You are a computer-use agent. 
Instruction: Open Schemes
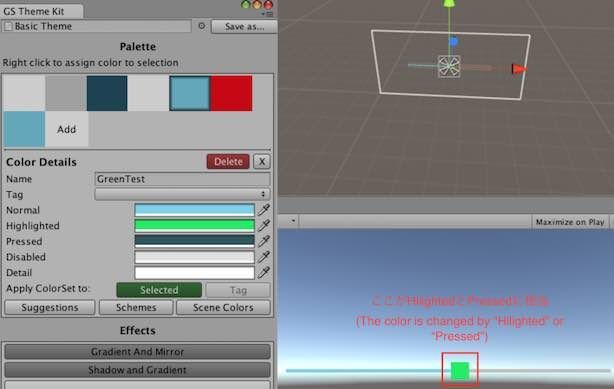136,308
